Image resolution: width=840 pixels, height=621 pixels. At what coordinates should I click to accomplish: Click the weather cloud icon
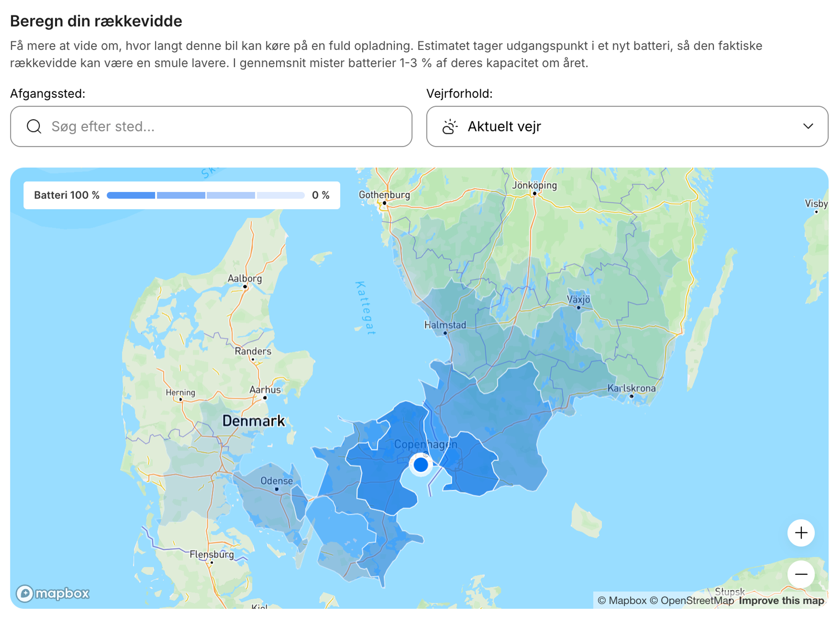click(x=450, y=127)
